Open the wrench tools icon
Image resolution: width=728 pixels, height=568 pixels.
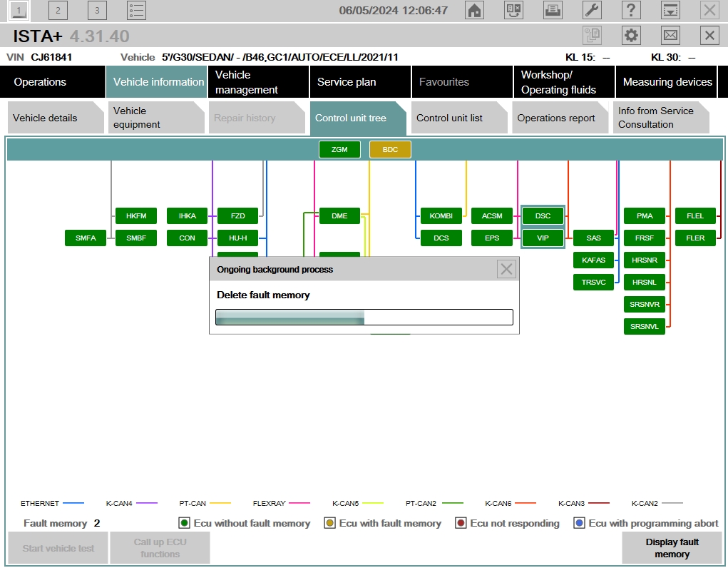(x=592, y=10)
